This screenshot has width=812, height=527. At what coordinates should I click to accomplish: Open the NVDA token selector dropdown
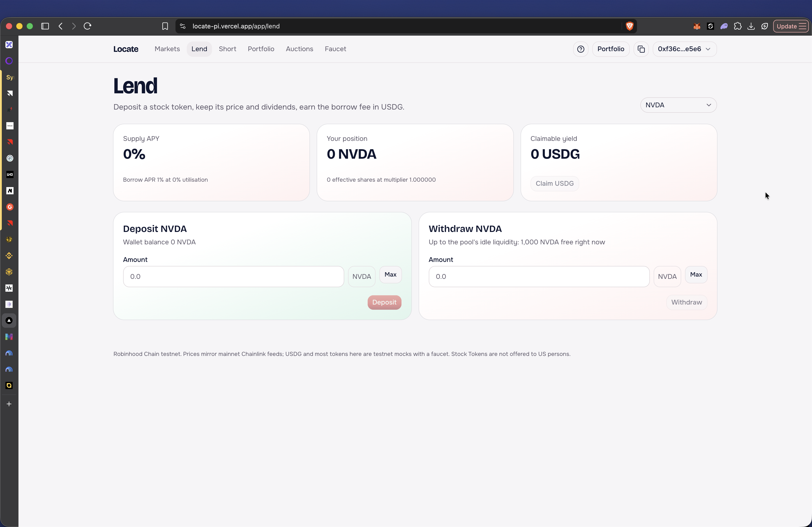678,105
